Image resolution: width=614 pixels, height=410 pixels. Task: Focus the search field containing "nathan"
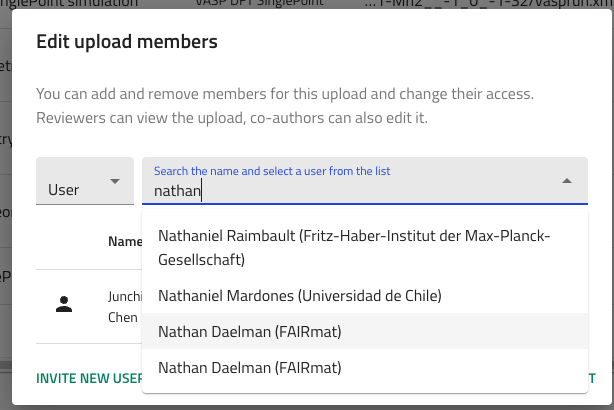coord(350,190)
